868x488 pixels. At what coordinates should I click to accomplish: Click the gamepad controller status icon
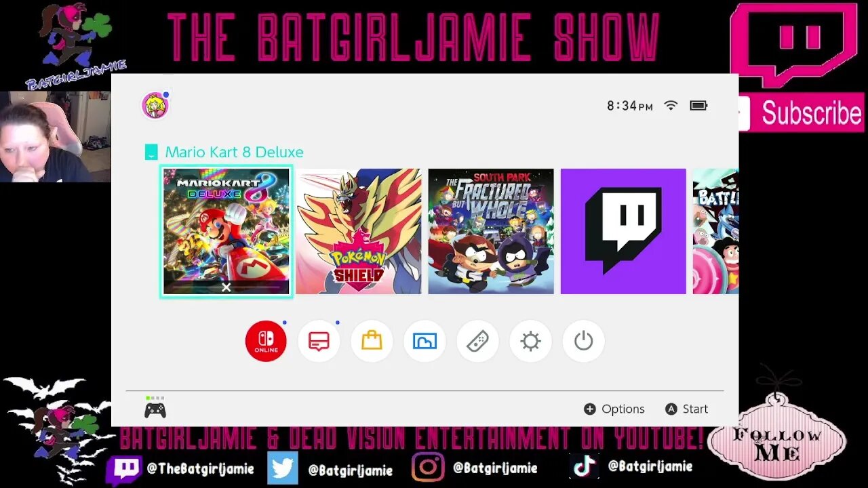(x=155, y=410)
